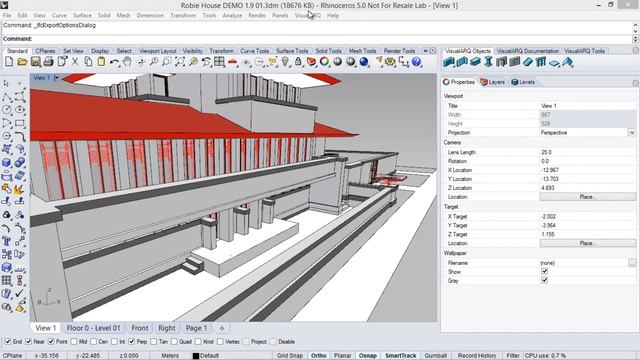Open the Panels menu
Viewport: 640px width, 360px height.
pos(280,15)
